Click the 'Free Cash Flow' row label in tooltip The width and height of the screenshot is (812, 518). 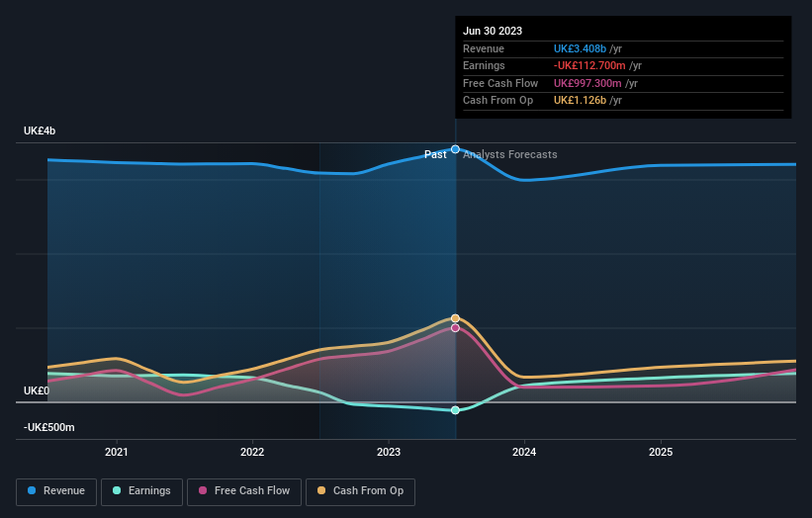(x=500, y=83)
